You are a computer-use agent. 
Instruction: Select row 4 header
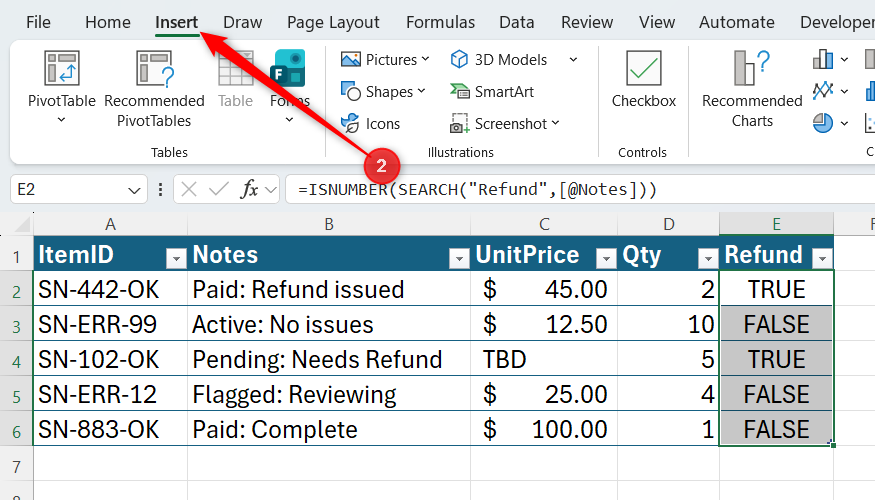pos(16,360)
